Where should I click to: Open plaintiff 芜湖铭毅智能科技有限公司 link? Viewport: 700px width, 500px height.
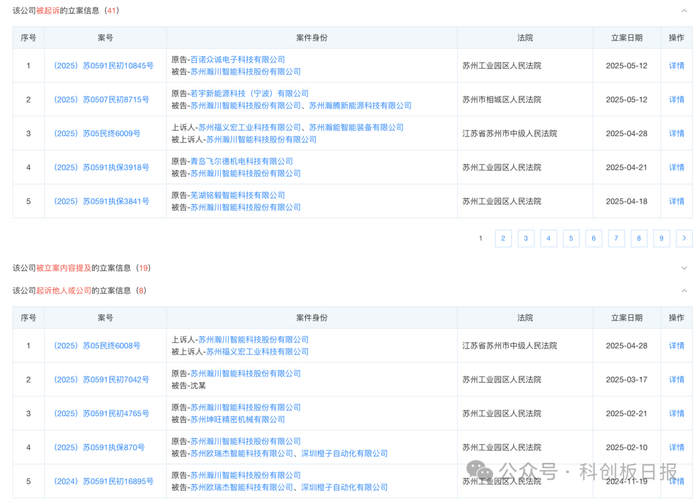pyautogui.click(x=238, y=195)
